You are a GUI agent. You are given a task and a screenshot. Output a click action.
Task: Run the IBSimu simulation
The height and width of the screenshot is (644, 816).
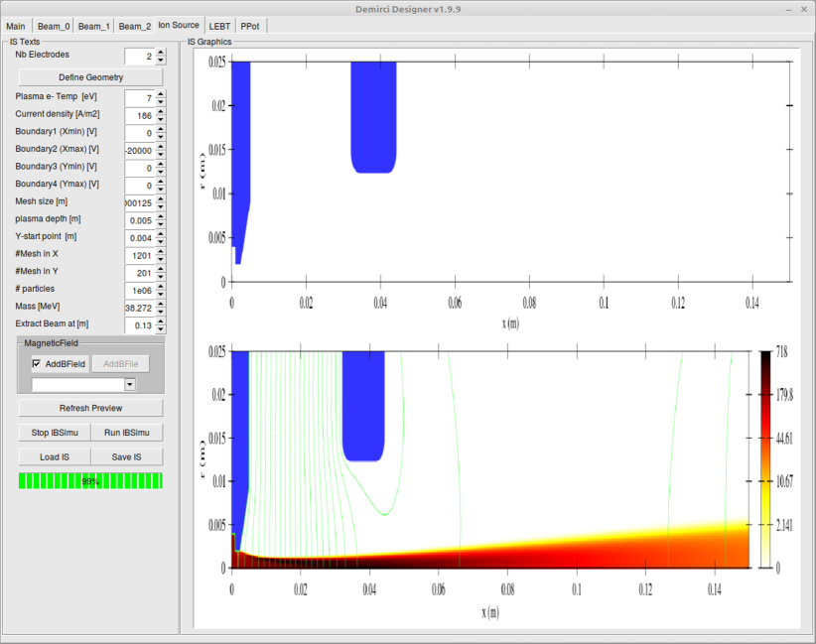pos(126,433)
